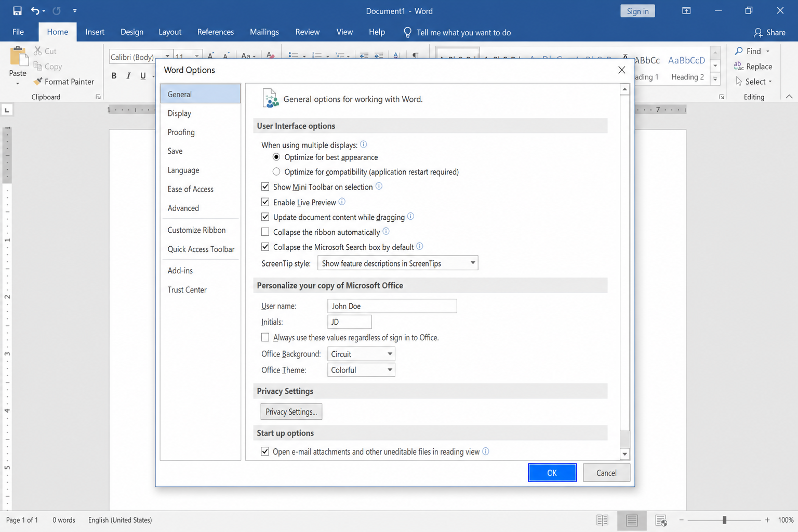The height and width of the screenshot is (532, 798).
Task: Click the Find magnifier icon
Action: [x=739, y=51]
